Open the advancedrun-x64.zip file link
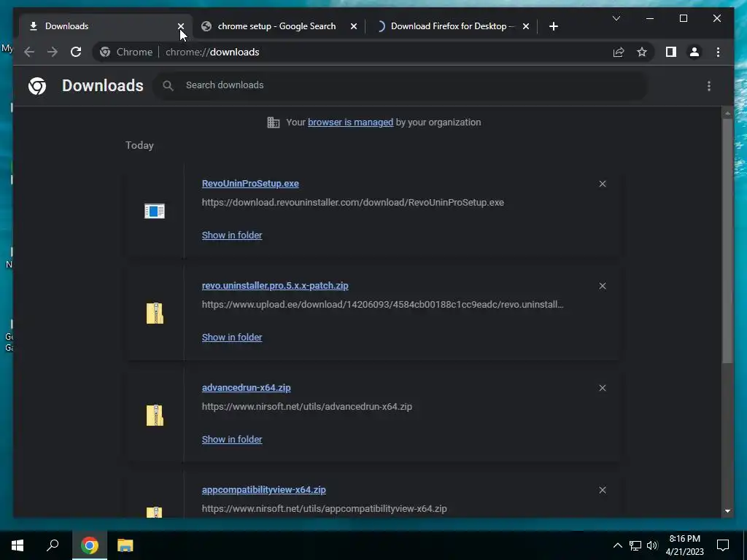 point(247,388)
